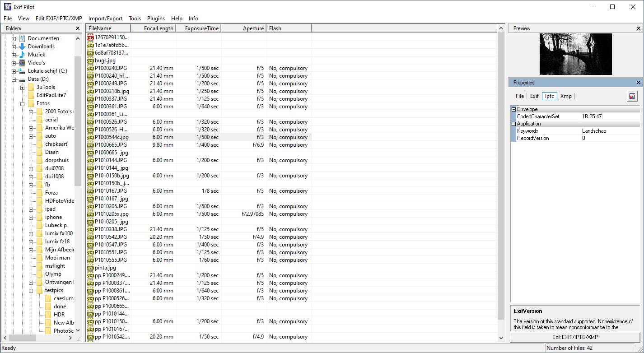Click the red icon button in Properties tabs row

632,96
